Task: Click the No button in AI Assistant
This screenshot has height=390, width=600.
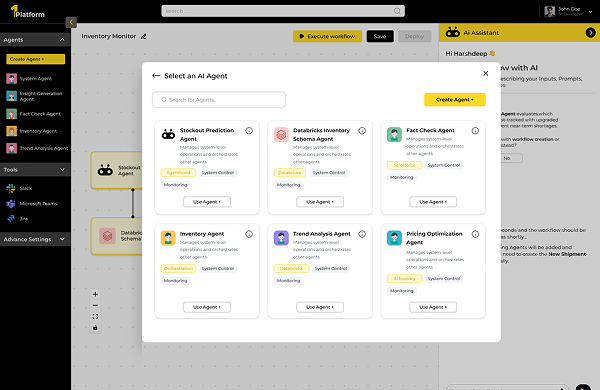Action: [507, 158]
